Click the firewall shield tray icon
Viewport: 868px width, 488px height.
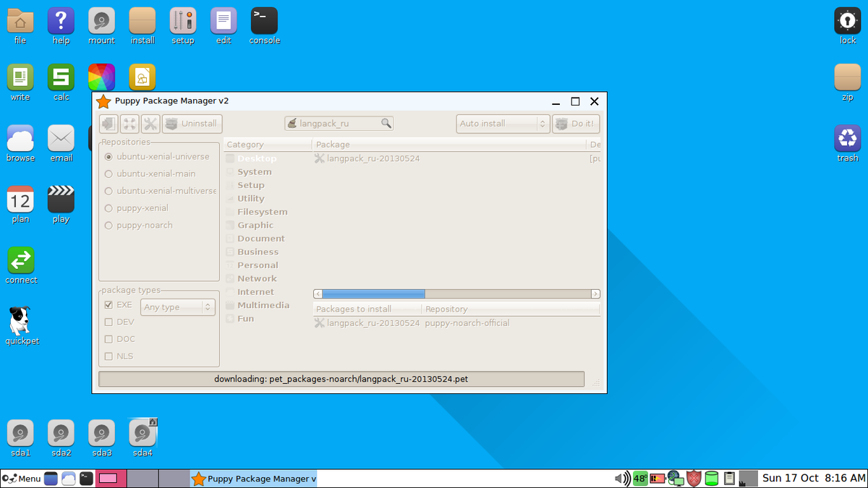coord(694,479)
